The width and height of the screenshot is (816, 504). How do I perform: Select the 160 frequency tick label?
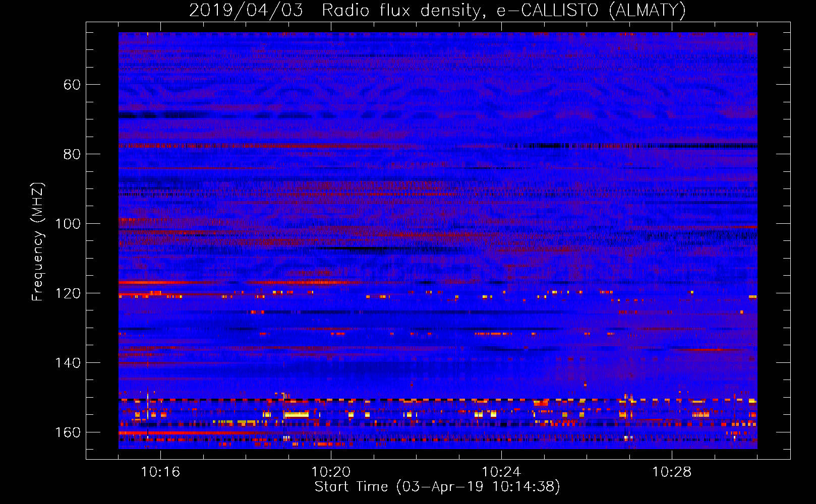68,432
